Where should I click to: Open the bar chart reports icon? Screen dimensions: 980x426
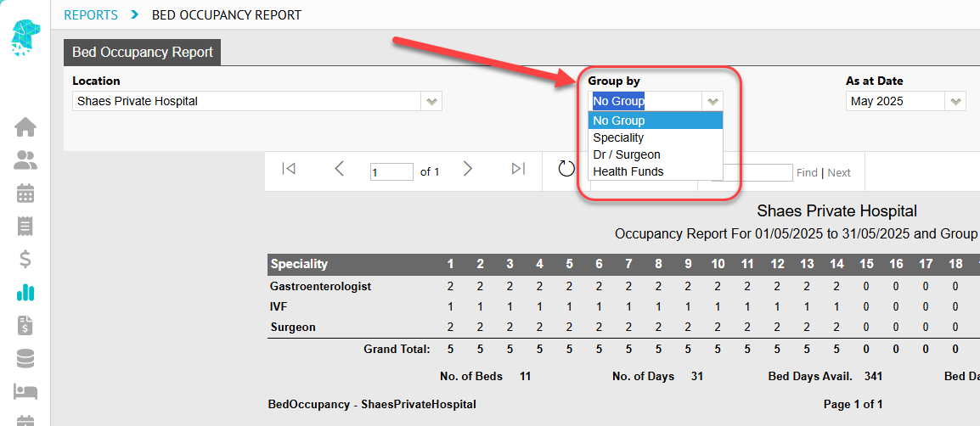pos(25,292)
